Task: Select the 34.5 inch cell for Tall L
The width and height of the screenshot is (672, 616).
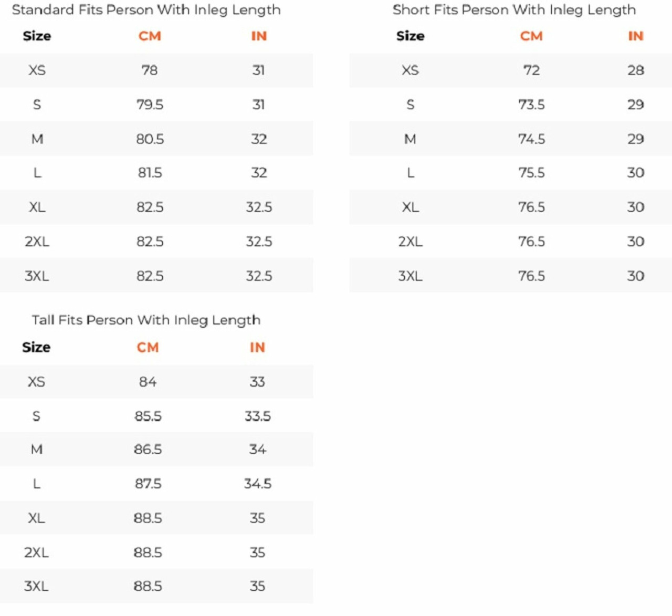Action: tap(257, 484)
